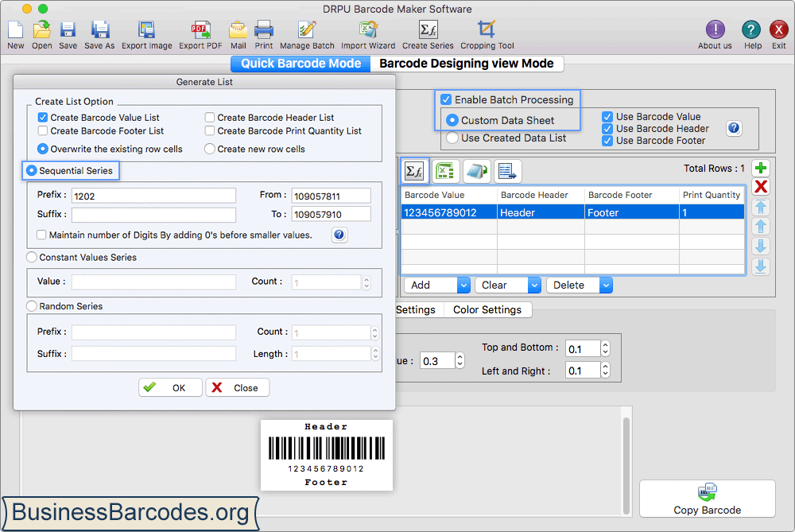Uncheck Enable Batch Processing

446,100
